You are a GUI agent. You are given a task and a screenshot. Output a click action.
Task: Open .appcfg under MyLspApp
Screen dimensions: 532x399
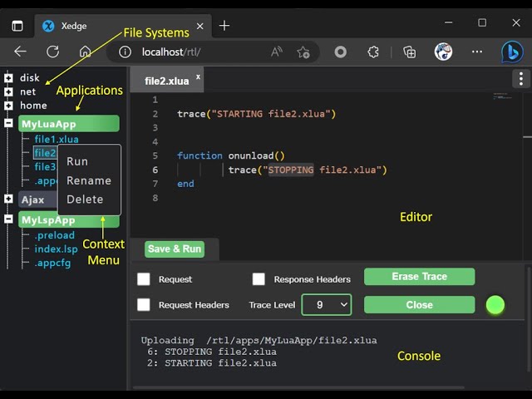coord(52,263)
